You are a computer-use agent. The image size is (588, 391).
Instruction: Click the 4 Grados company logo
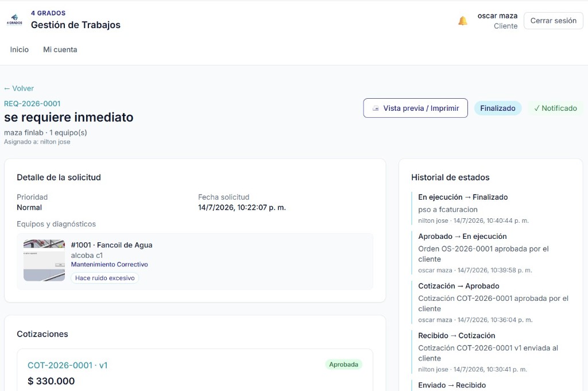tap(14, 20)
